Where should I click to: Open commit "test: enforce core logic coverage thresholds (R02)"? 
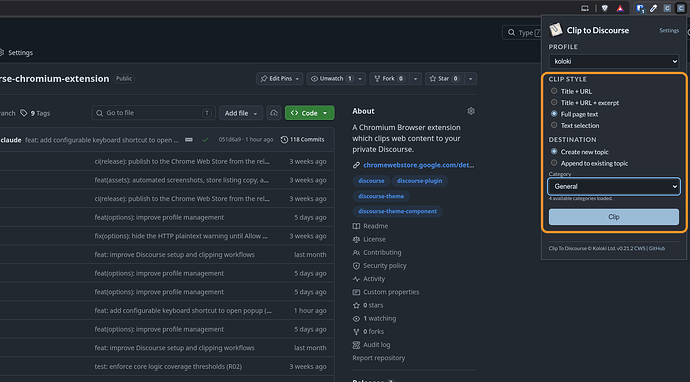pos(168,366)
